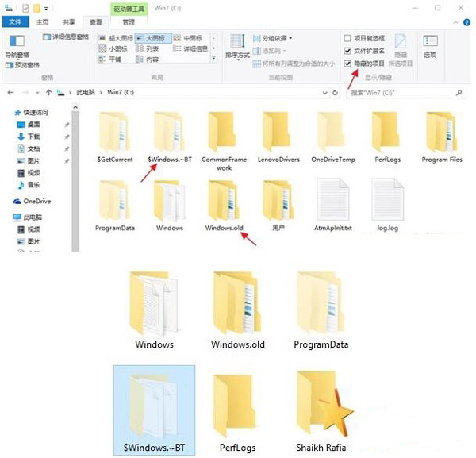Select the 超大图标 extra large icons layout
This screenshot has width=476, height=458.
click(x=117, y=37)
